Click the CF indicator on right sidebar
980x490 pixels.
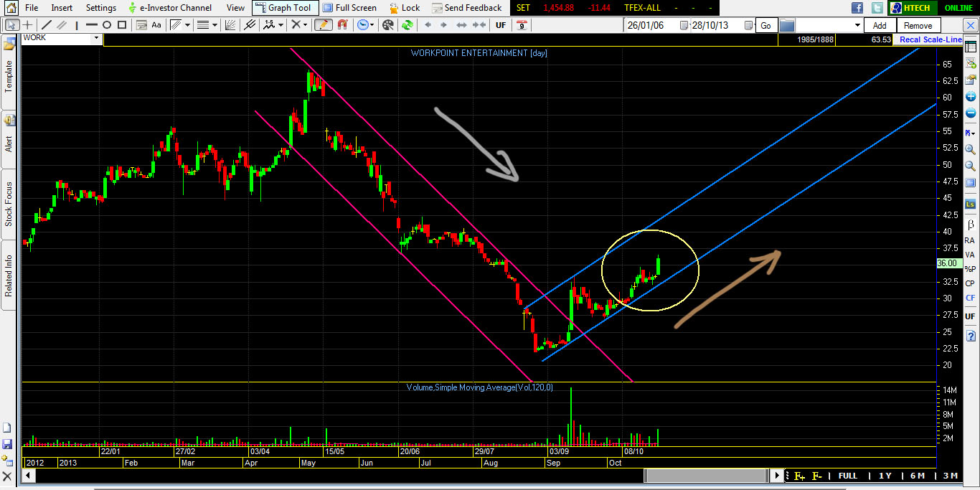pos(970,297)
